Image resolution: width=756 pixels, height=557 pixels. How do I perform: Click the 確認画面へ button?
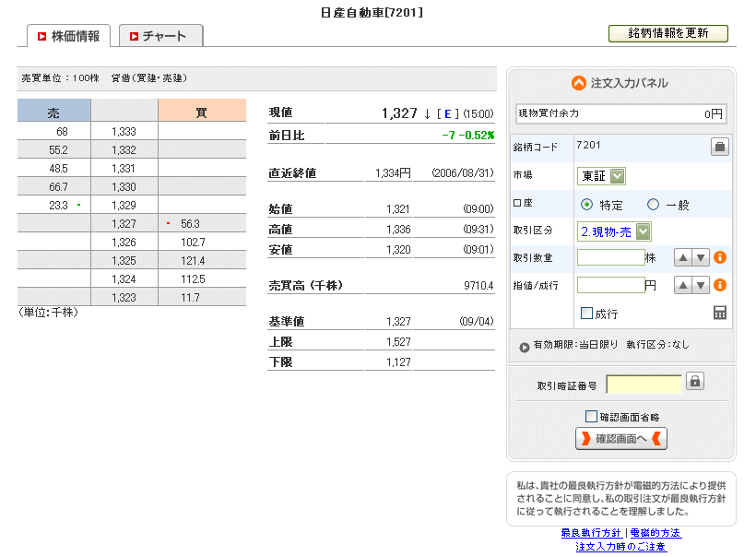[621, 438]
